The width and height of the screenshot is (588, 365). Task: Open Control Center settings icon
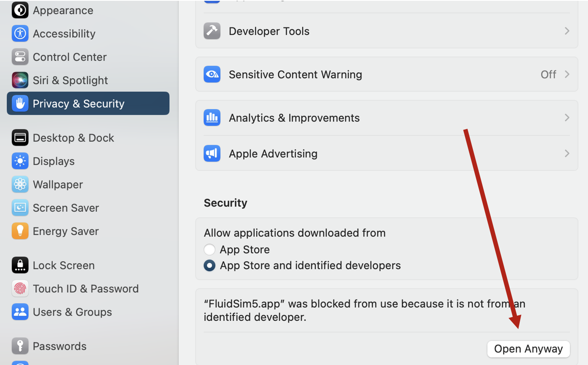[x=20, y=57]
